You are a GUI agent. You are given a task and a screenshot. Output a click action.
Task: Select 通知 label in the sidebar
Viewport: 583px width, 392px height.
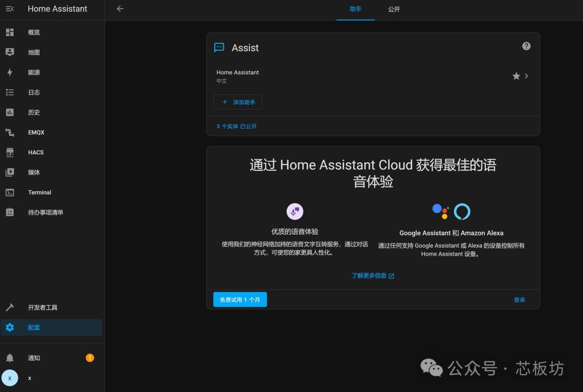pyautogui.click(x=34, y=358)
